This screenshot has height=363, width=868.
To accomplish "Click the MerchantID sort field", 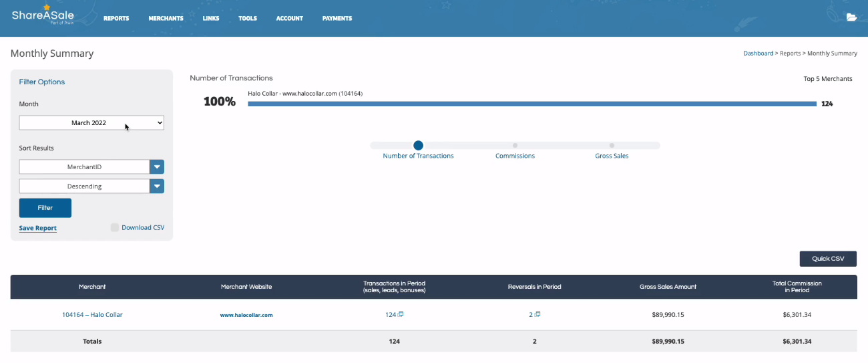I will tap(84, 166).
